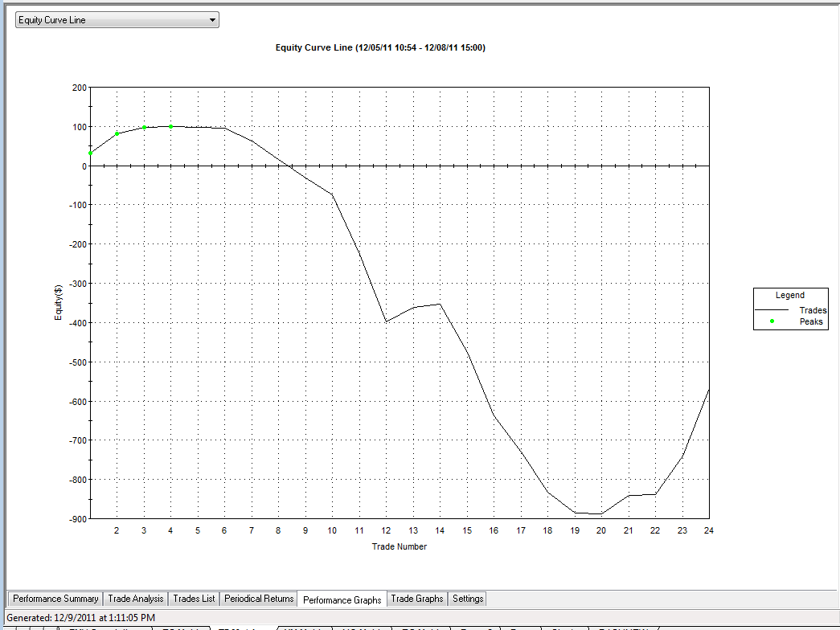The width and height of the screenshot is (840, 630).
Task: Open the Trade Analysis tab
Action: [136, 599]
